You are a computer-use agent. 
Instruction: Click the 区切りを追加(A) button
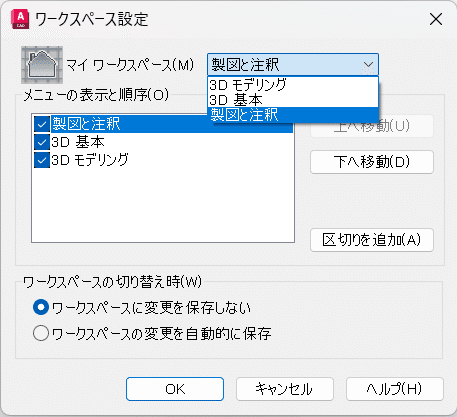(x=372, y=240)
